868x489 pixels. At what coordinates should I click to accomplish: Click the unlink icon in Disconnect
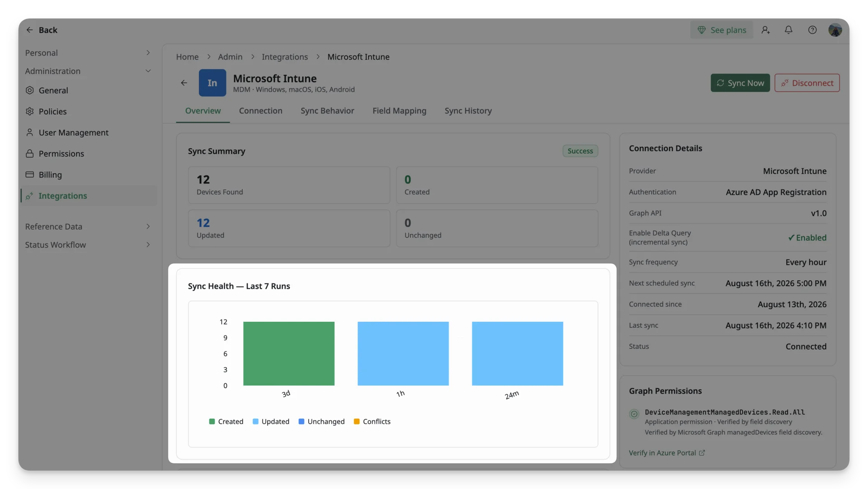coord(785,83)
